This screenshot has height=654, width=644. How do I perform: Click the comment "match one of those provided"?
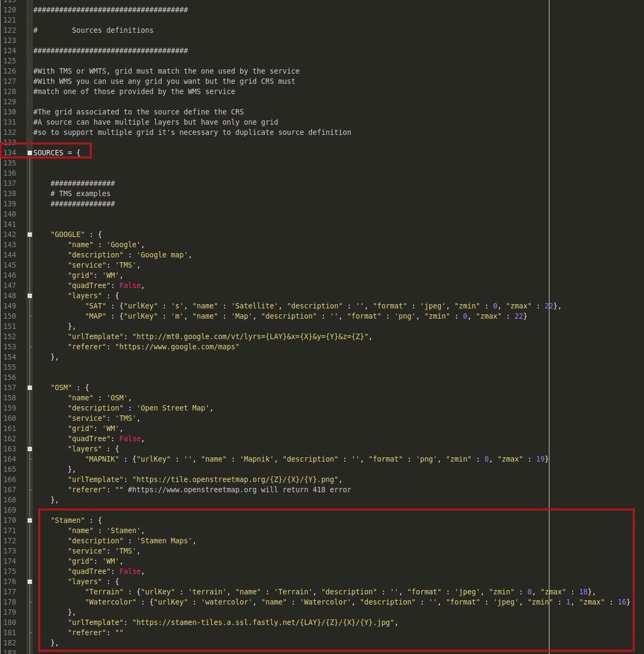tap(135, 92)
